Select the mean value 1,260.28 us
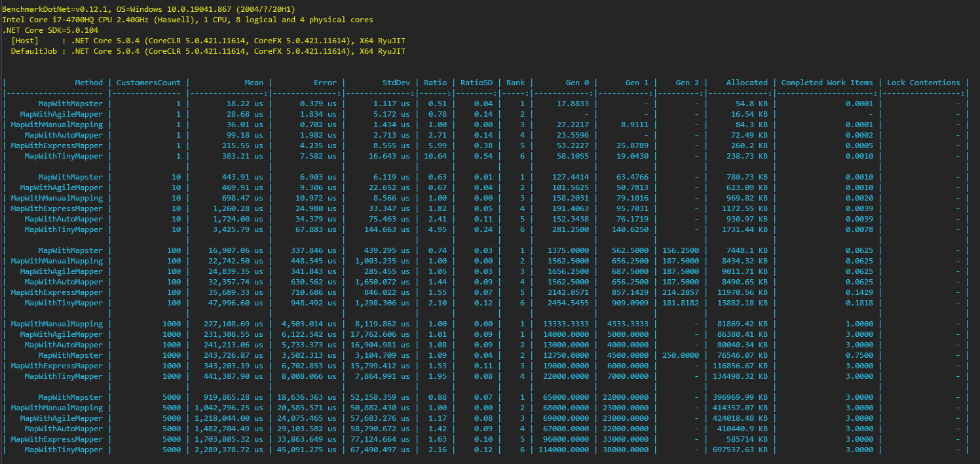The height and width of the screenshot is (464, 980). tap(238, 208)
